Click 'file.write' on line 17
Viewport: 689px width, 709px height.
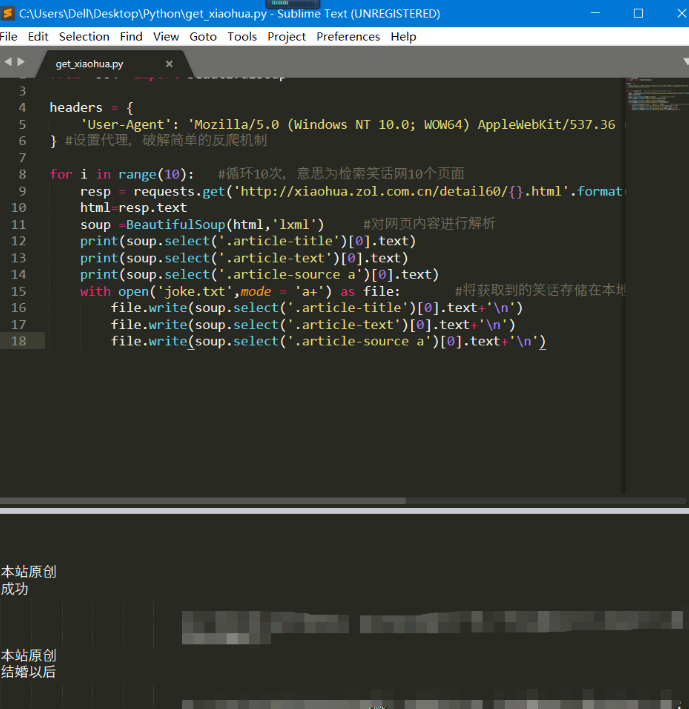click(149, 325)
